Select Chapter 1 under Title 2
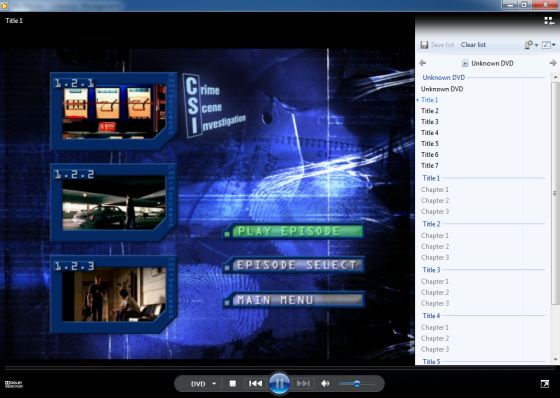Image resolution: width=560 pixels, height=398 pixels. tap(435, 236)
